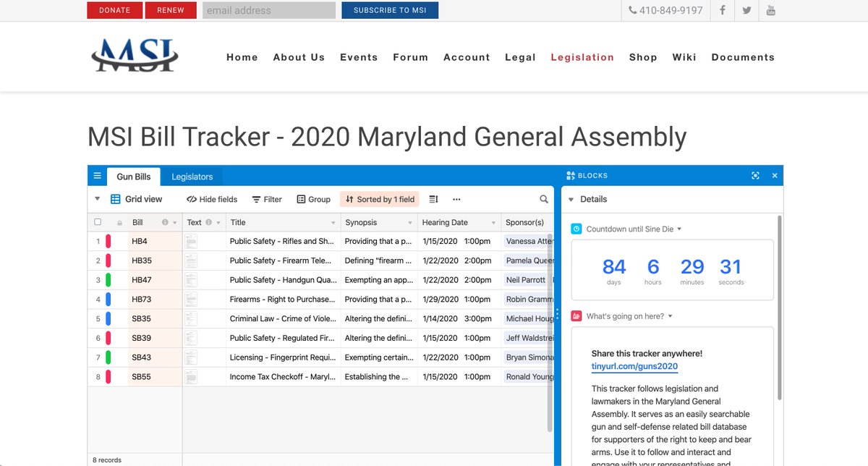The width and height of the screenshot is (868, 466).
Task: Open the Legislation menu item
Action: coord(582,57)
